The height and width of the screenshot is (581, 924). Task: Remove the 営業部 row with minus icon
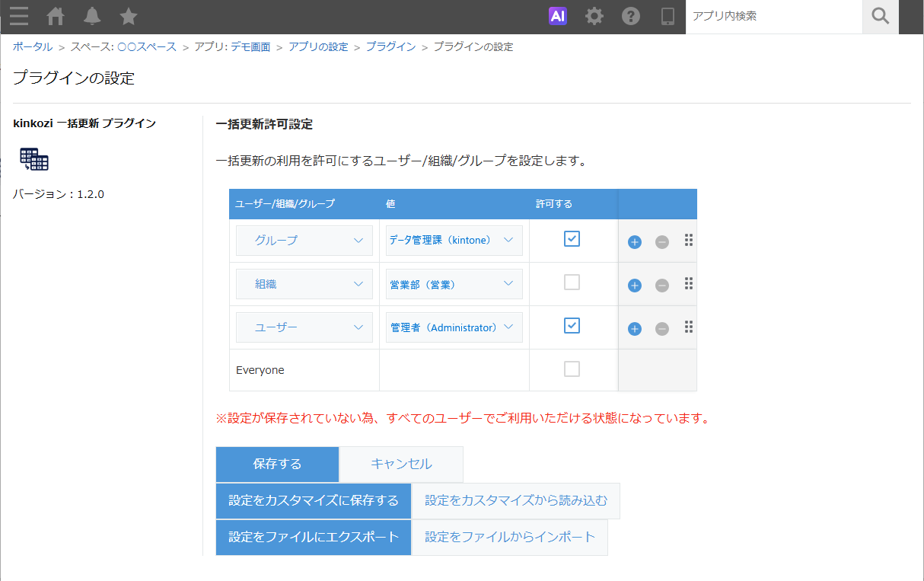point(661,284)
